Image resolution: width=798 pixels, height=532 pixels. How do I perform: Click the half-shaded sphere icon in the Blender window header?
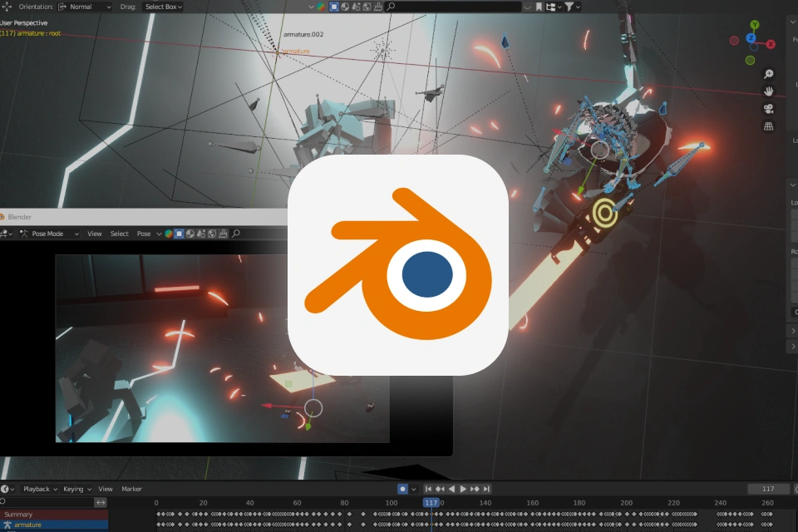(x=190, y=234)
